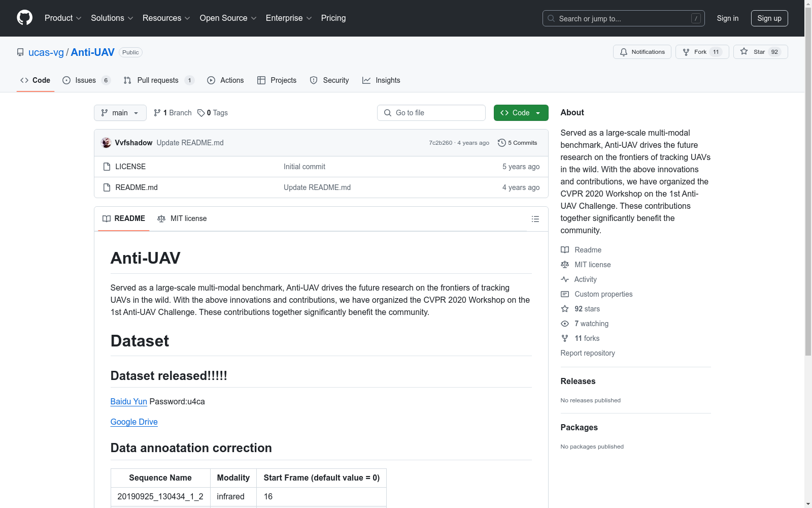Open the Projects tab
Screen dimensions: 812x508
(x=277, y=80)
